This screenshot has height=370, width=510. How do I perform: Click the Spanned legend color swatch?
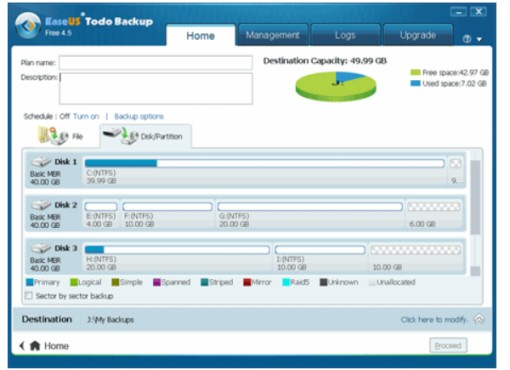157,282
